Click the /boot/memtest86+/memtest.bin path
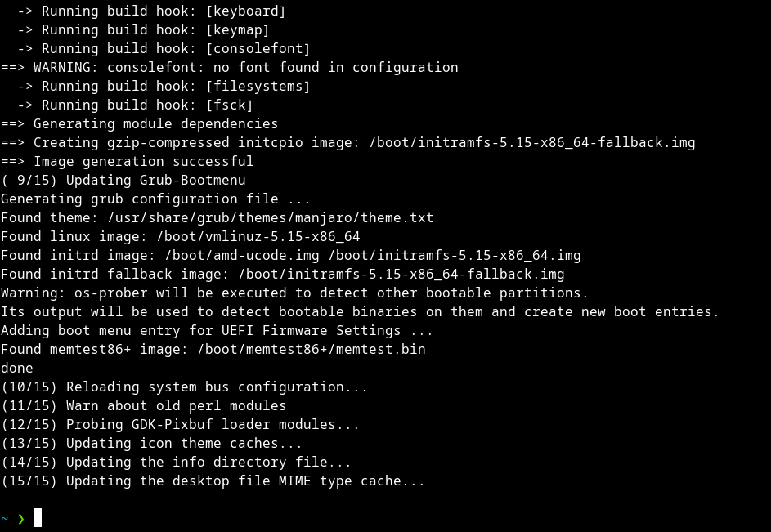This screenshot has height=532, width=771. pos(312,349)
